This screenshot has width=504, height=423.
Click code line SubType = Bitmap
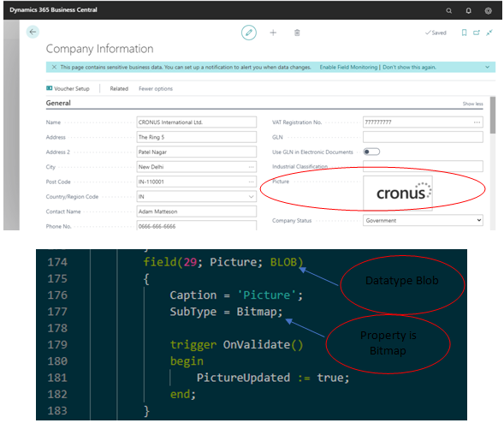(226, 312)
